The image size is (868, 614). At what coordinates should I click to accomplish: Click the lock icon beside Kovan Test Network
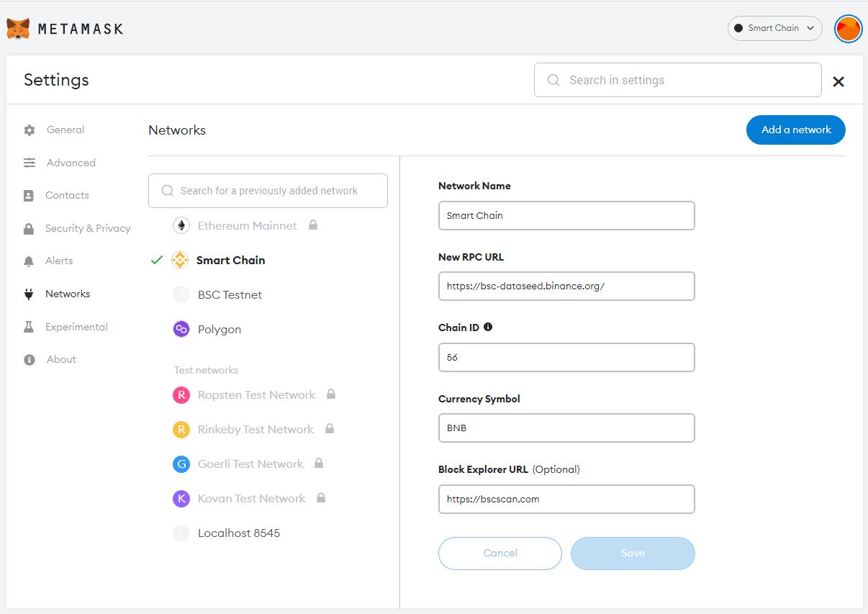click(x=321, y=497)
